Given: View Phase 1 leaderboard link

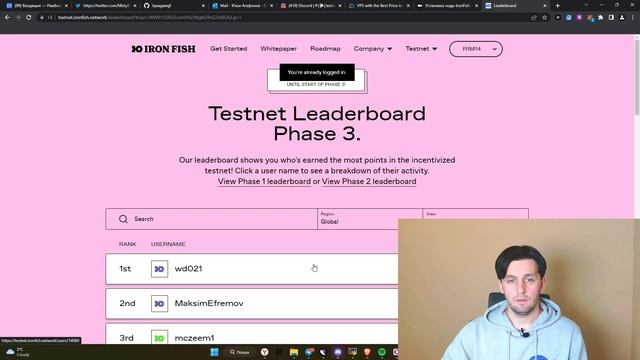Looking at the screenshot, I should click(264, 181).
